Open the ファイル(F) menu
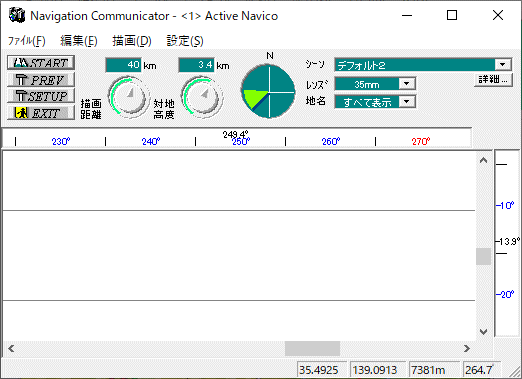The image size is (522, 379). click(x=26, y=41)
